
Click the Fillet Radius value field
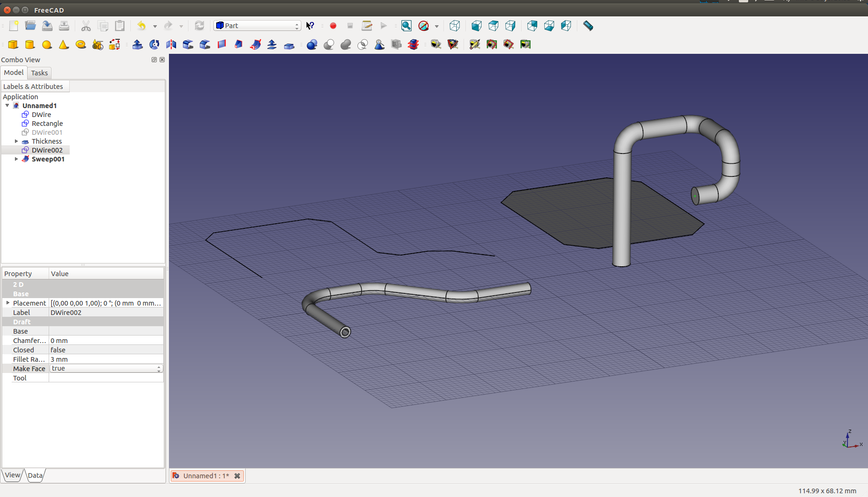click(x=106, y=359)
